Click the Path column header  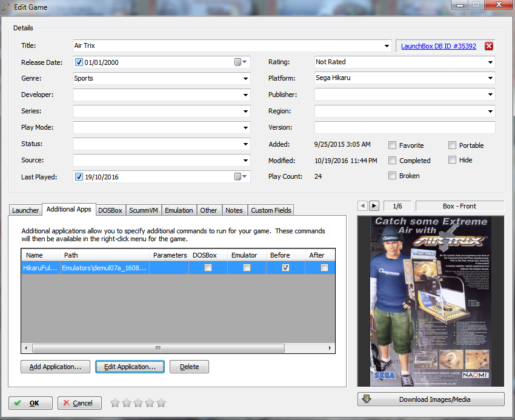pyautogui.click(x=105, y=255)
